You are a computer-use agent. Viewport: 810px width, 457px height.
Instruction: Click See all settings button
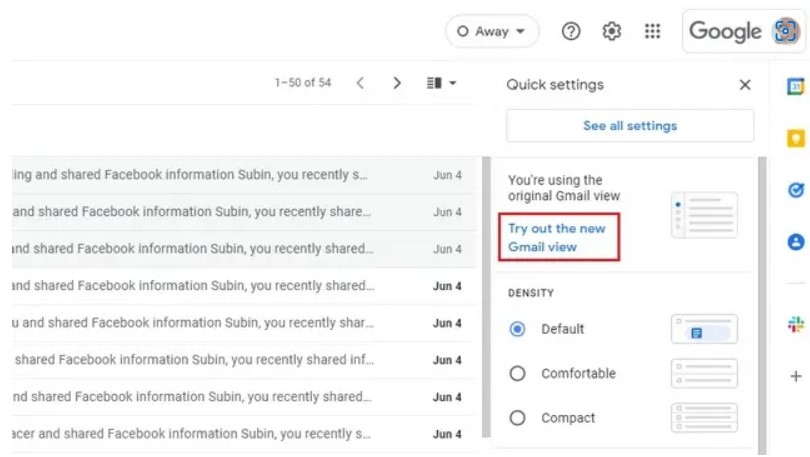point(630,126)
